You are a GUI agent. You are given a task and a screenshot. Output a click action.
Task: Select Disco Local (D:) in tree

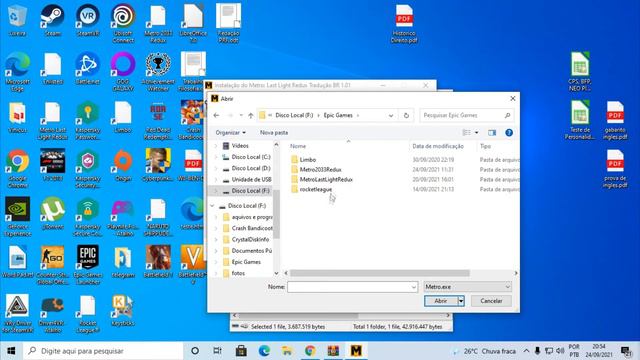point(251,168)
